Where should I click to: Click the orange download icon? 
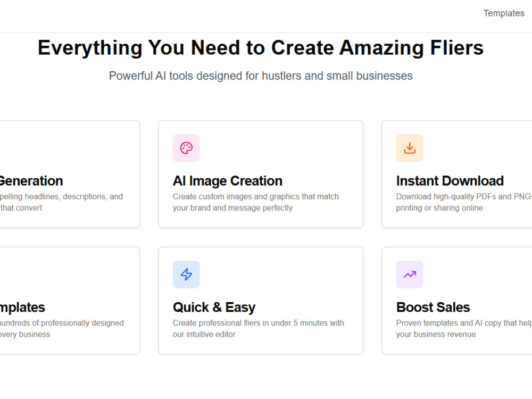pyautogui.click(x=410, y=148)
